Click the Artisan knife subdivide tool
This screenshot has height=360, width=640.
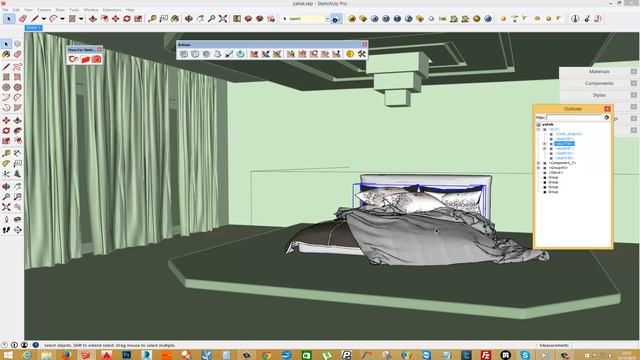[229, 54]
